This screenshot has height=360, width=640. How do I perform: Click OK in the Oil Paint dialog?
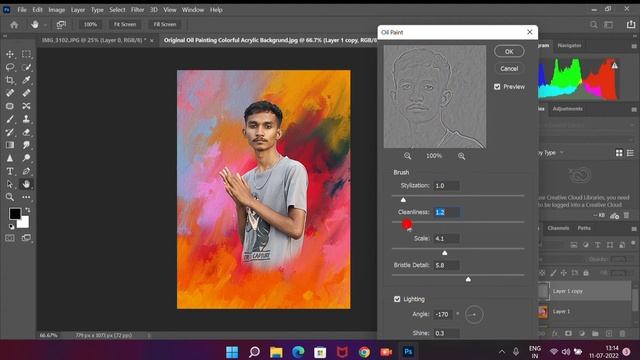(509, 51)
